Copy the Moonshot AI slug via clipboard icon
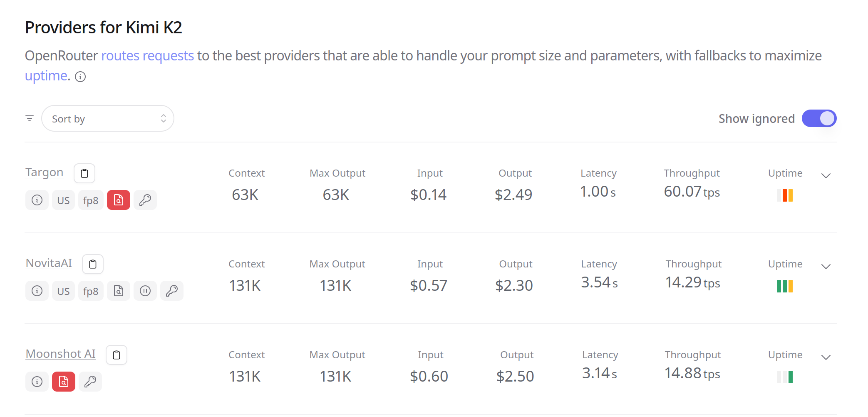The height and width of the screenshot is (417, 868). tap(117, 355)
